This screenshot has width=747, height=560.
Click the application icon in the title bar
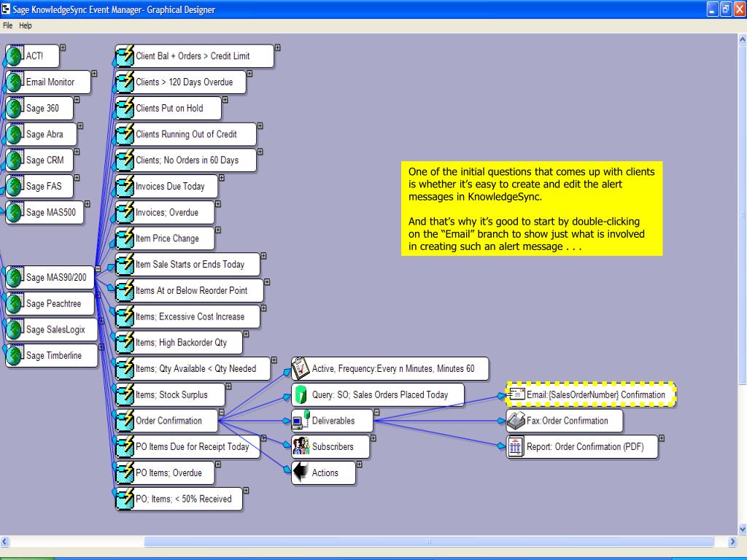5,9
